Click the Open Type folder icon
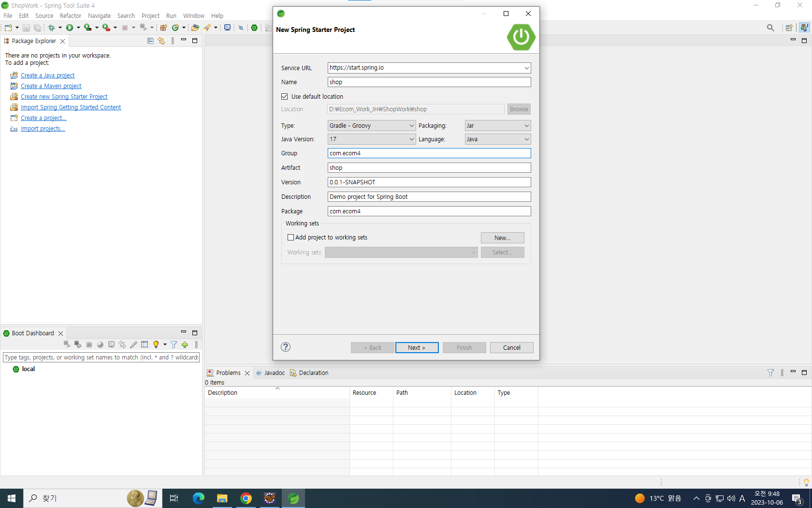The image size is (812, 508). [x=195, y=28]
